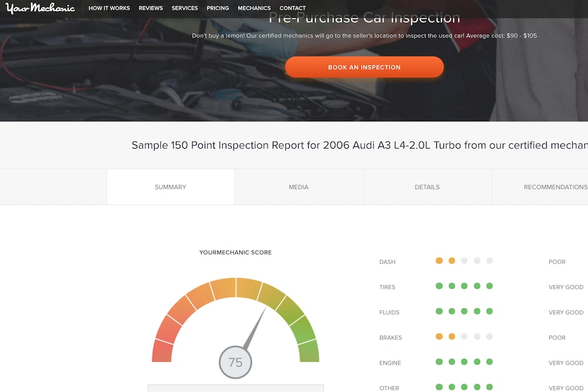Screen dimensions: 588x392
Task: Click the YourMechanic logo
Action: click(x=40, y=8)
